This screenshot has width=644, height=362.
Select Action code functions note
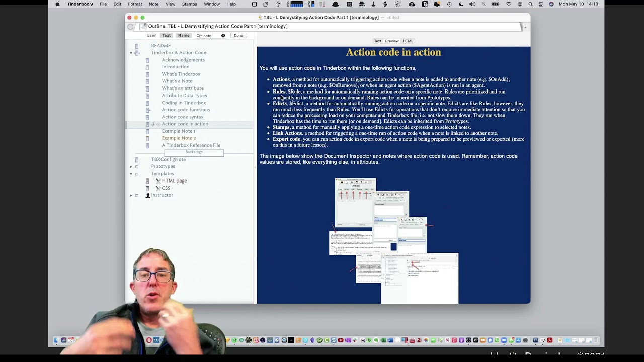coord(186,110)
